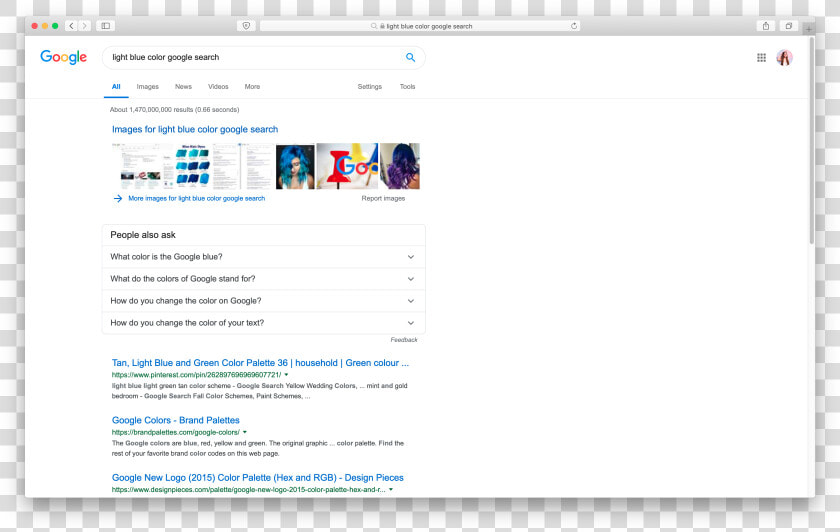Open the Safari share button
Screen dimensions: 840x532
click(766, 26)
